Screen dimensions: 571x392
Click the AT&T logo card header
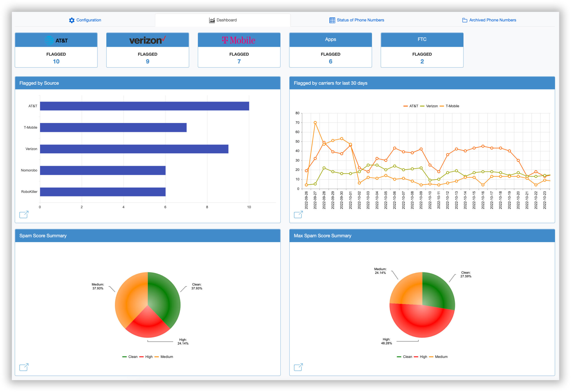pyautogui.click(x=56, y=40)
